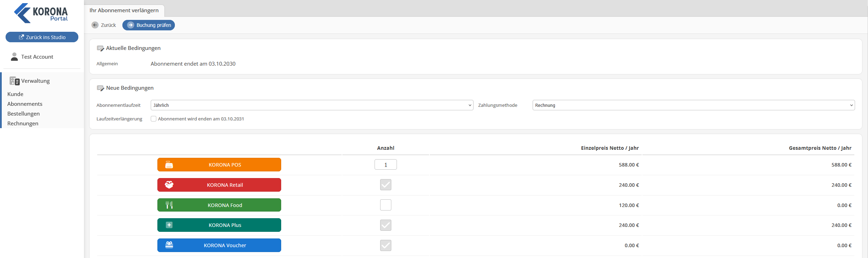Click the blue KORONA Voucher product label
The image size is (868, 258).
219,245
